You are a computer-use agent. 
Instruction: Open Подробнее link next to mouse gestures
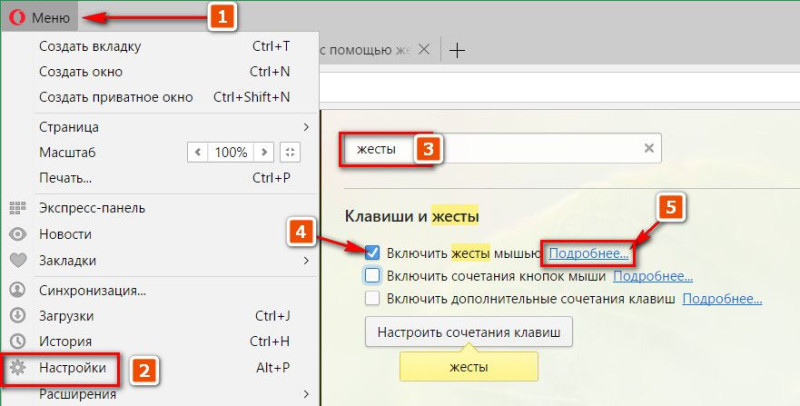pos(589,253)
